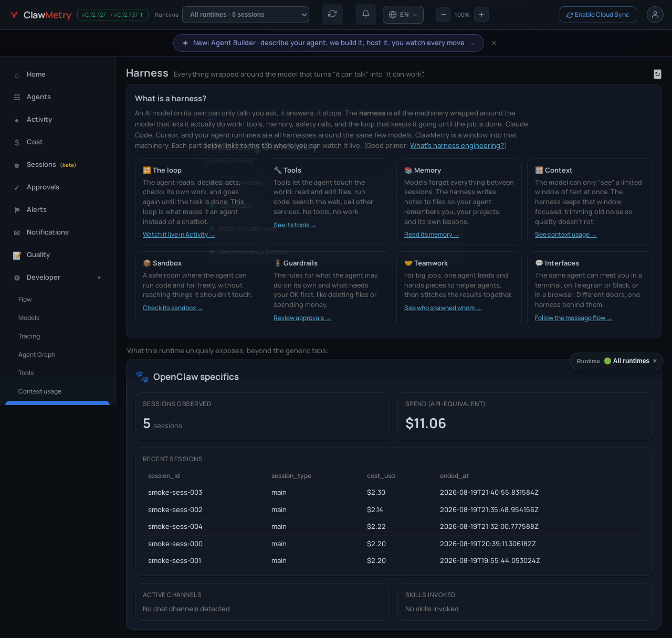Image resolution: width=672 pixels, height=638 pixels.
Task: Open Tools in the Developer submenu
Action: point(26,373)
